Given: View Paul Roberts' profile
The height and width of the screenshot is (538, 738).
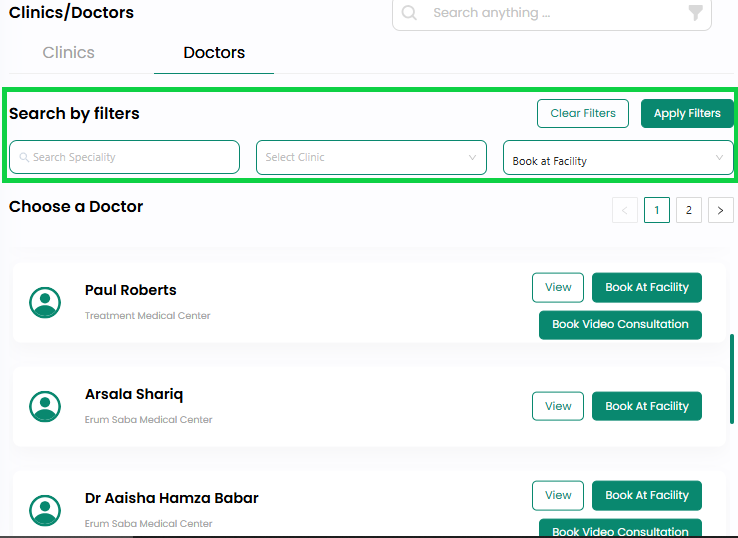Looking at the screenshot, I should coord(558,288).
